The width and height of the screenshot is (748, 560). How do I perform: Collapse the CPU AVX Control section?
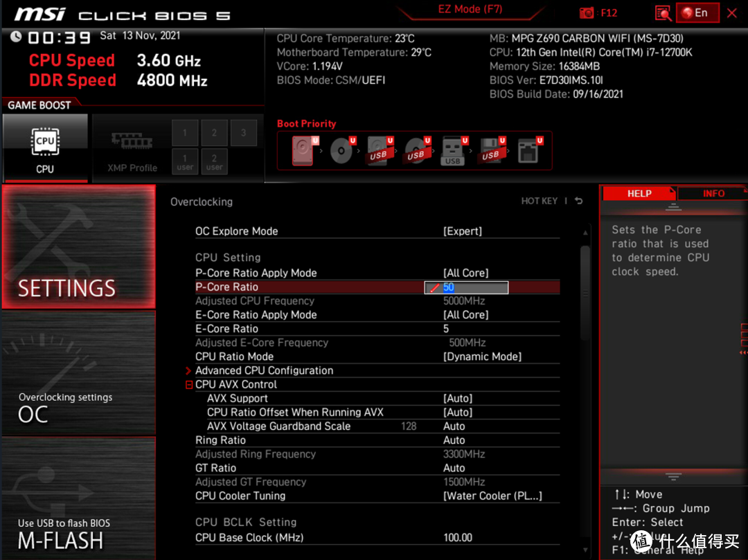click(x=189, y=385)
